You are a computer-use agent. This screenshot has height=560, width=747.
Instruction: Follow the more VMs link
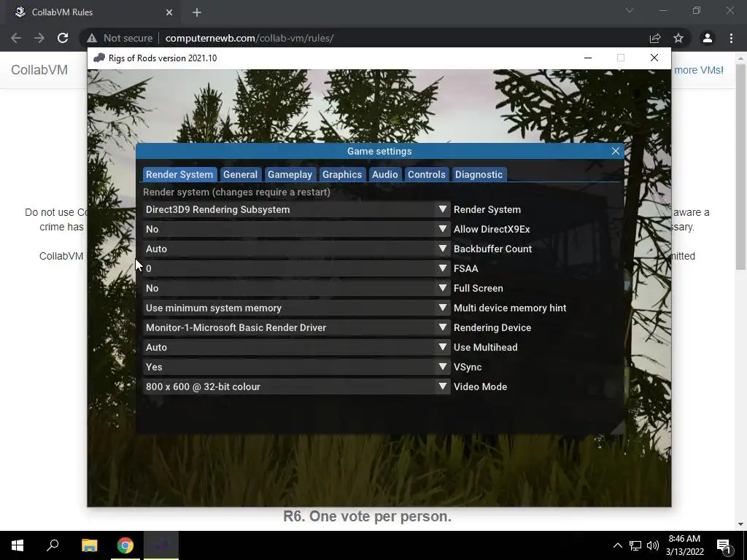699,70
